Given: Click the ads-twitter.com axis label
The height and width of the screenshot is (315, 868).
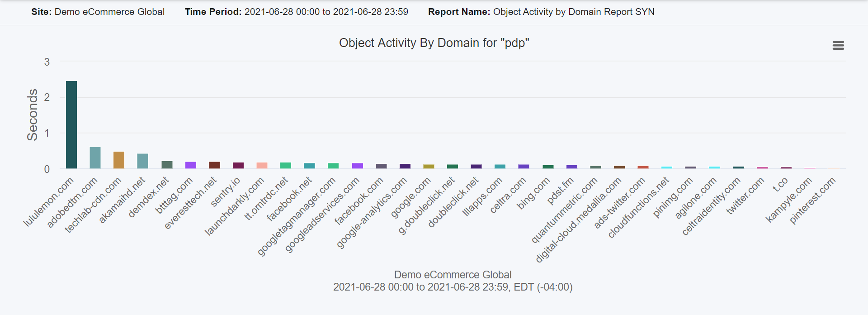Looking at the screenshot, I should (x=619, y=203).
